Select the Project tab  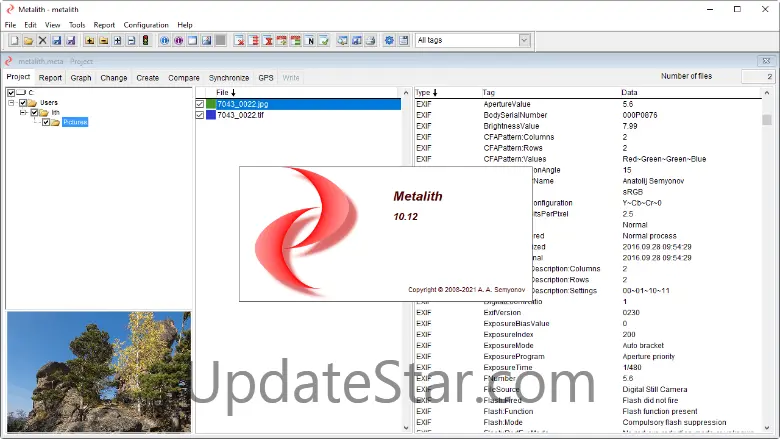tap(18, 77)
